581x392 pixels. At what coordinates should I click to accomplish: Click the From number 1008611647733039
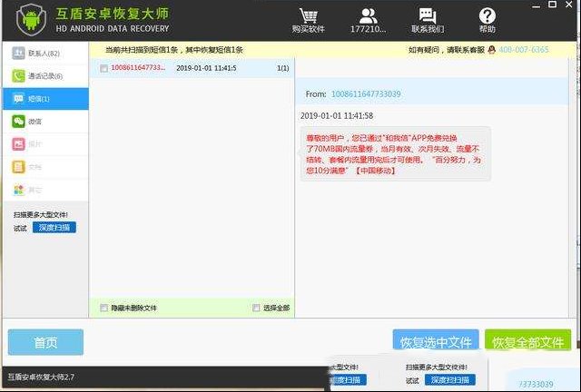click(x=366, y=94)
